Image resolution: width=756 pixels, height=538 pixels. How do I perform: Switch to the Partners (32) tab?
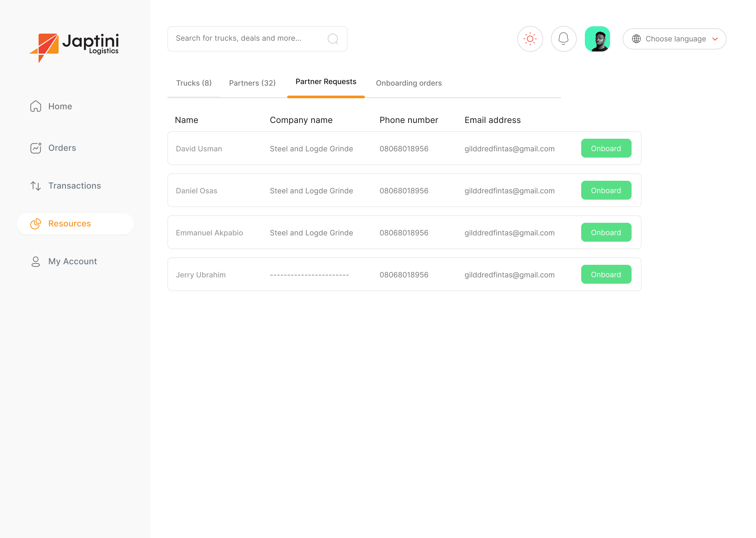tap(252, 83)
